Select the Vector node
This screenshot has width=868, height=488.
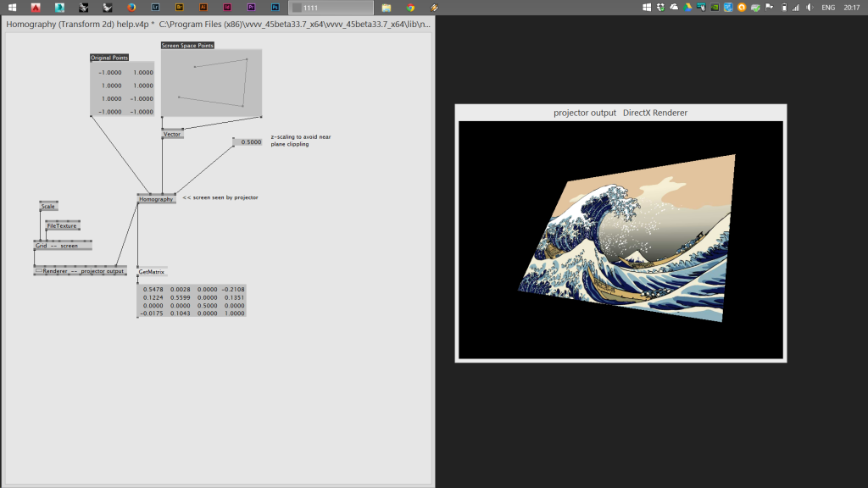pos(172,134)
